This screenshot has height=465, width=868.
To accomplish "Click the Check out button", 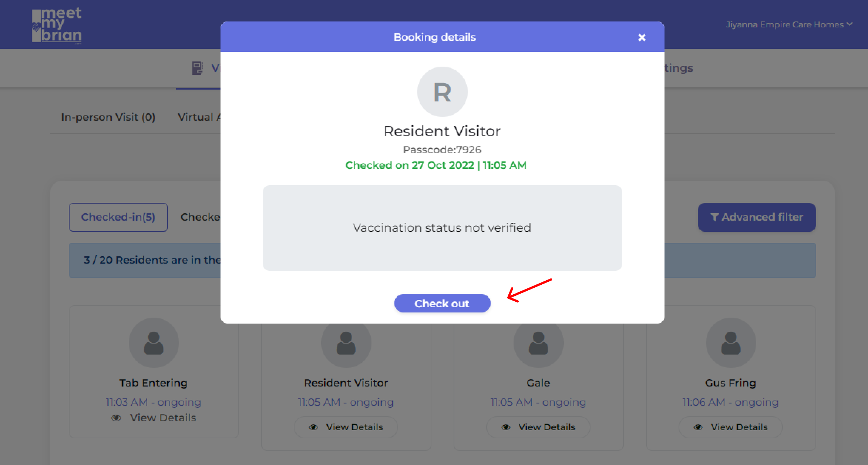I will point(442,303).
